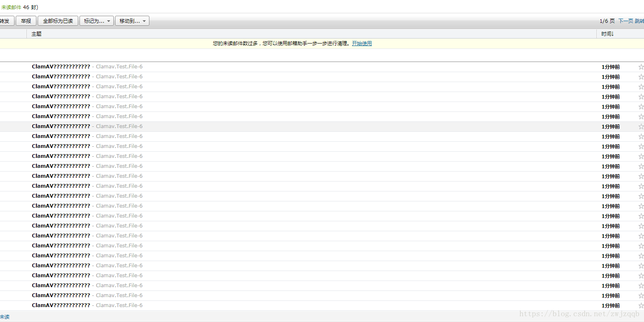The image size is (644, 322).
Task: Click 未读 link in bottom bar
Action: pyautogui.click(x=5, y=317)
